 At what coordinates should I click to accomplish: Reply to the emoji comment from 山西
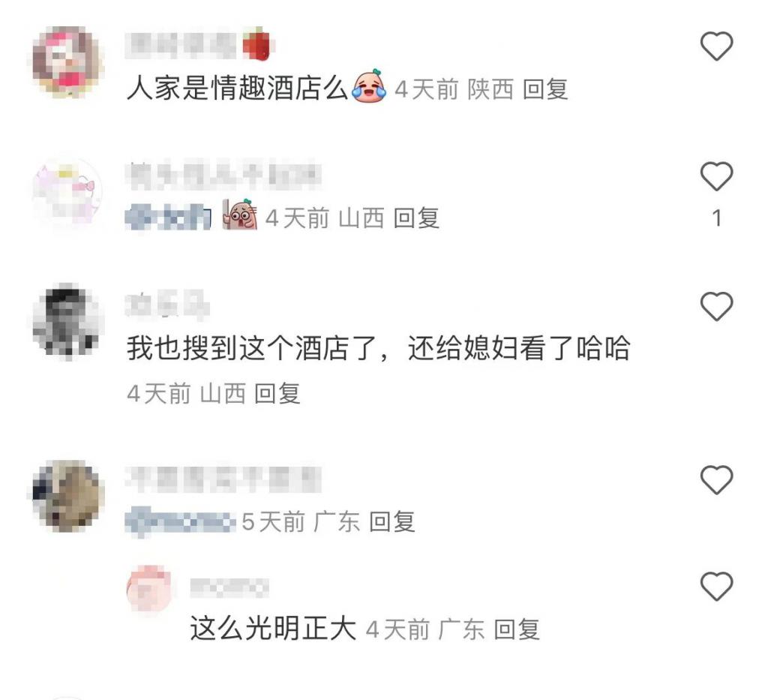(x=416, y=218)
